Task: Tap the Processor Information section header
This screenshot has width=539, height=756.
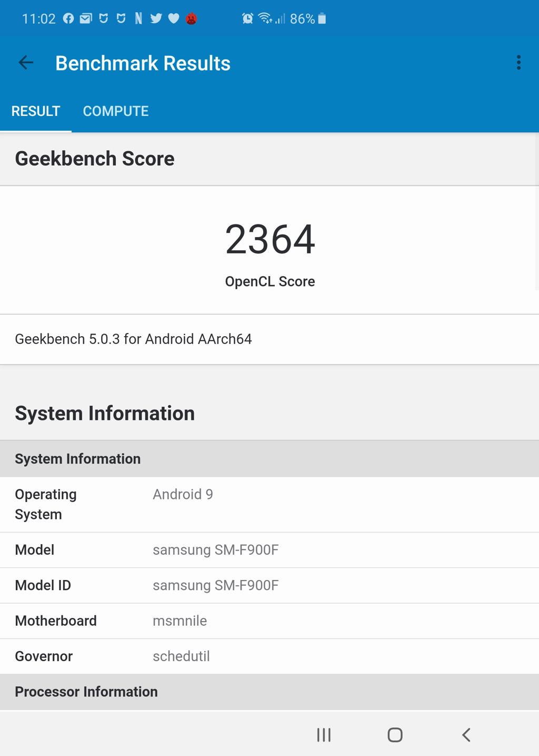Action: 269,692
